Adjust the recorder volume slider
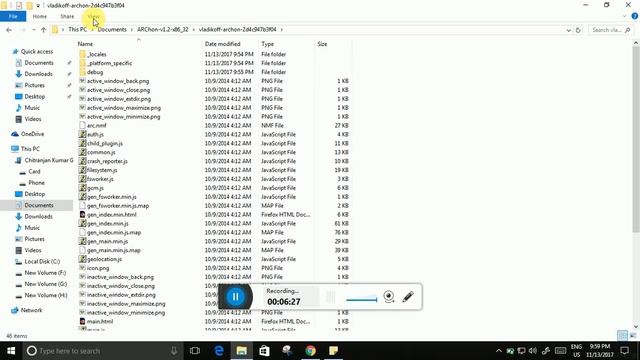 (362, 300)
